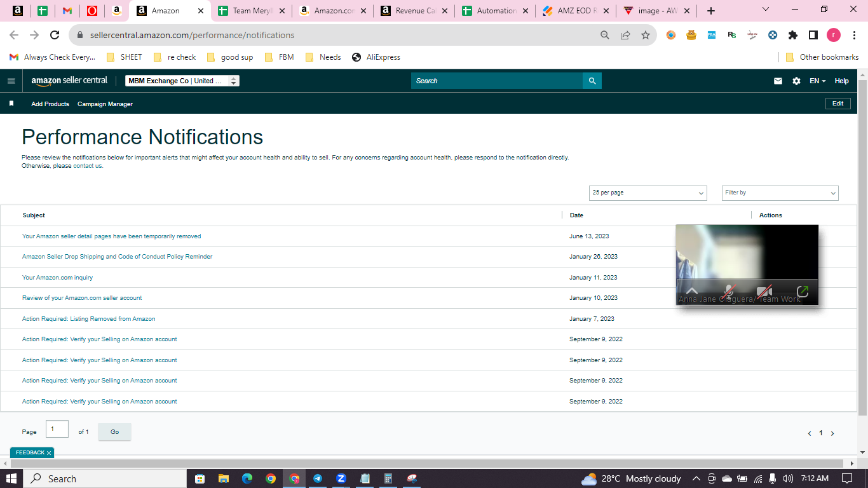Close the FEEDBACK tab with its X
This screenshot has width=868, height=488.
click(x=49, y=453)
